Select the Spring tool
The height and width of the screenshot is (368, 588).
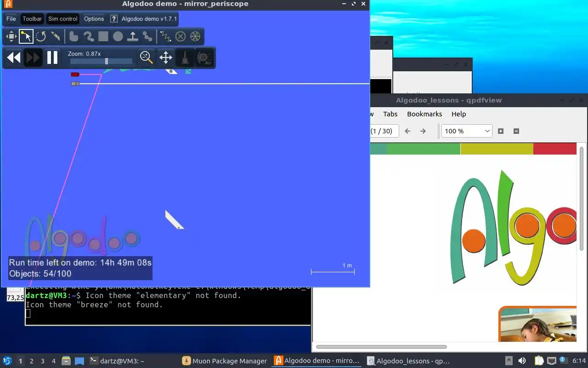(165, 36)
